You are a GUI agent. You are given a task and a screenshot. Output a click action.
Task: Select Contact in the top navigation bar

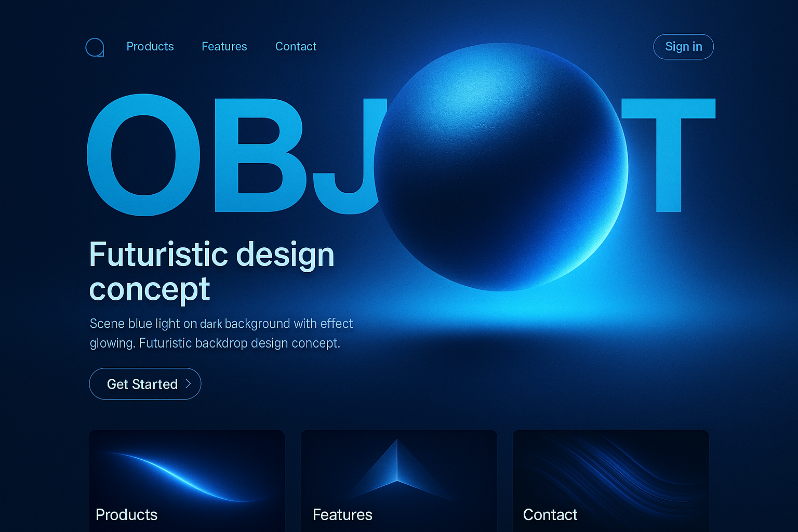[296, 47]
